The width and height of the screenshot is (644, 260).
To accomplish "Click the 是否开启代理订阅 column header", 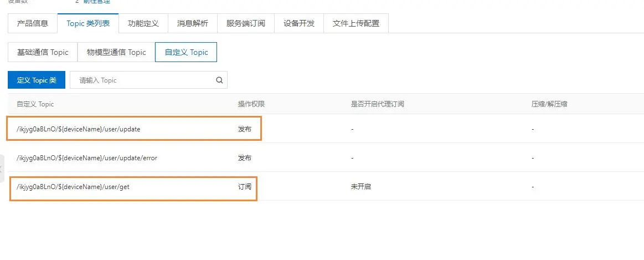I will [x=377, y=104].
